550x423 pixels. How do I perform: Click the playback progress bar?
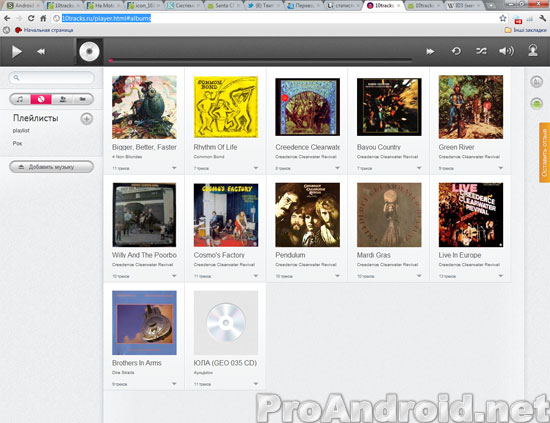pos(260,60)
